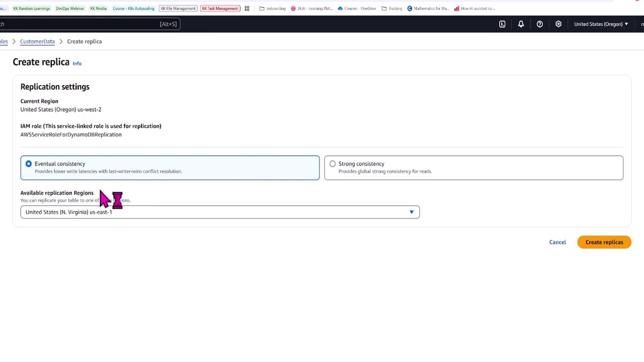Switch to the KK File Management tab group
The image size is (644, 362).
tap(178, 9)
